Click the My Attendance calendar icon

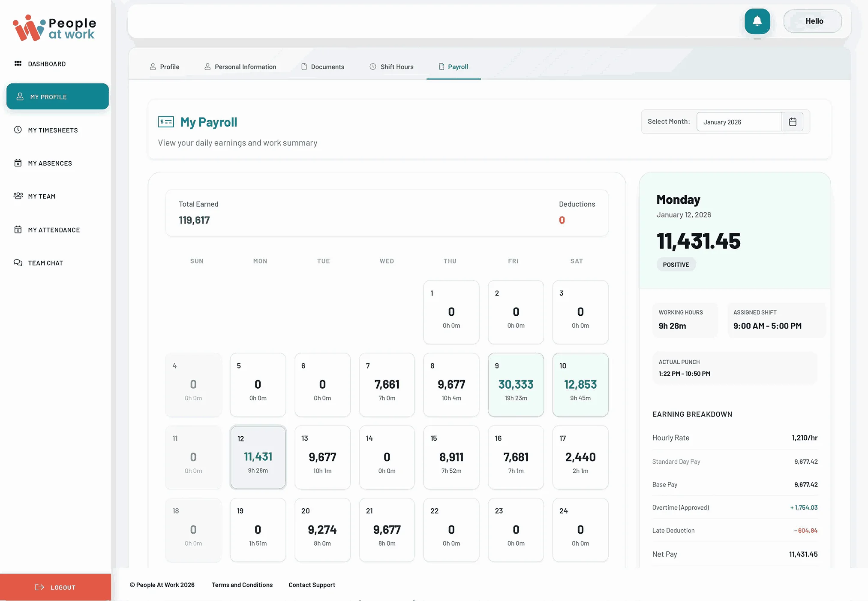(18, 230)
